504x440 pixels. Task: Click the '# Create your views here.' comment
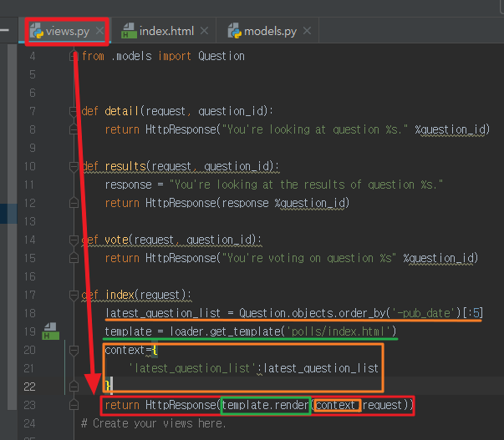pos(154,423)
